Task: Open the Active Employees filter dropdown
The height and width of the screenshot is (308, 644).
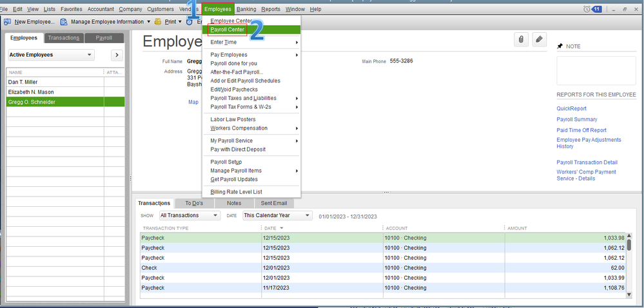Action: pyautogui.click(x=52, y=55)
